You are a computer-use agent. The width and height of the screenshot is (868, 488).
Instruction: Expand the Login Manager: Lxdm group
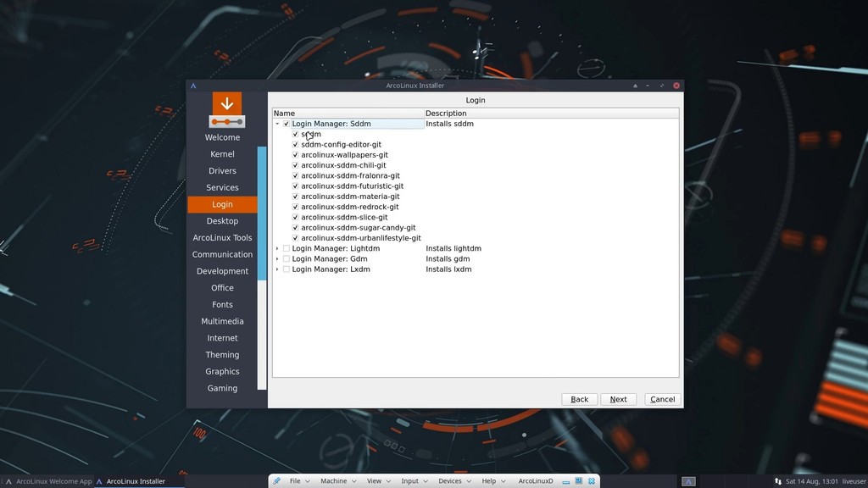(277, 269)
